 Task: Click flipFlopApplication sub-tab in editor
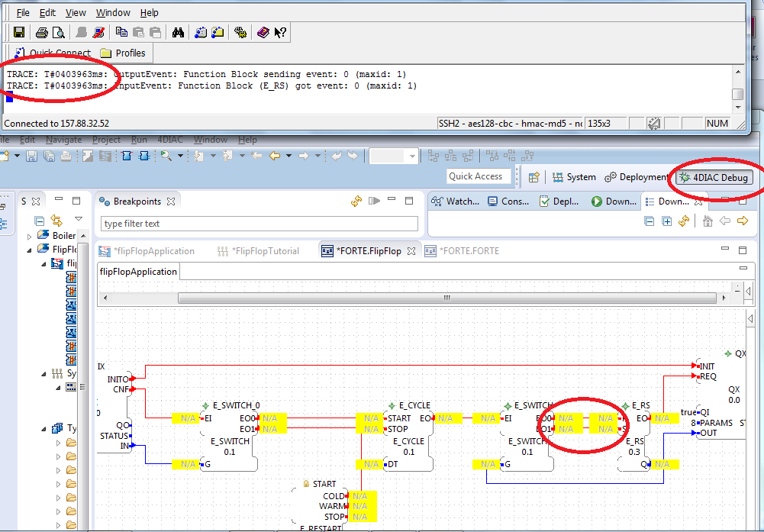click(x=138, y=272)
